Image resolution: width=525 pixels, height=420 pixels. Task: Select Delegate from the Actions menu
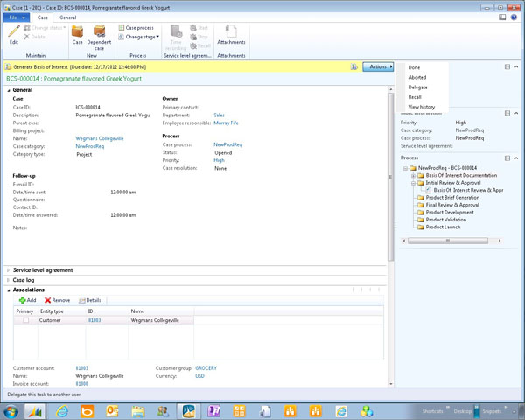tap(417, 87)
